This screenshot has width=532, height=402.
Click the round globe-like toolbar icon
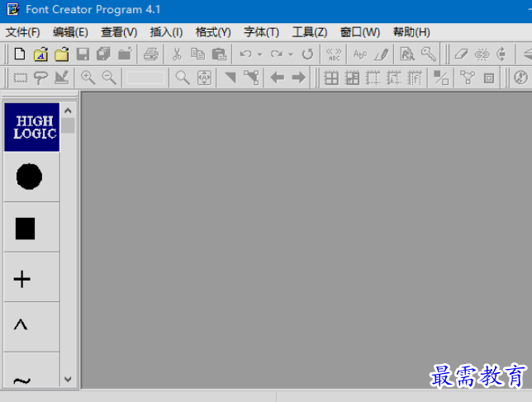(x=520, y=78)
